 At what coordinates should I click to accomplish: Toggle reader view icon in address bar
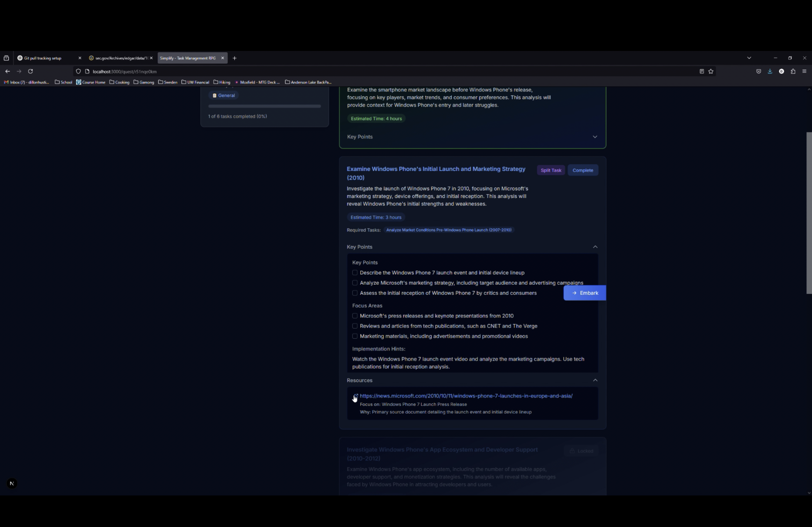(x=701, y=71)
